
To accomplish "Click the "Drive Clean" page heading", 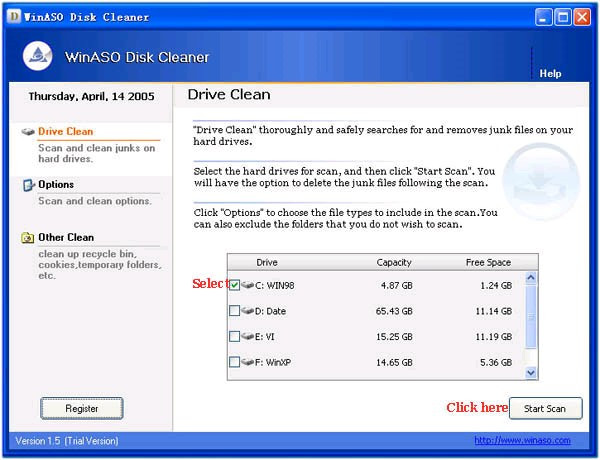I will click(x=229, y=95).
